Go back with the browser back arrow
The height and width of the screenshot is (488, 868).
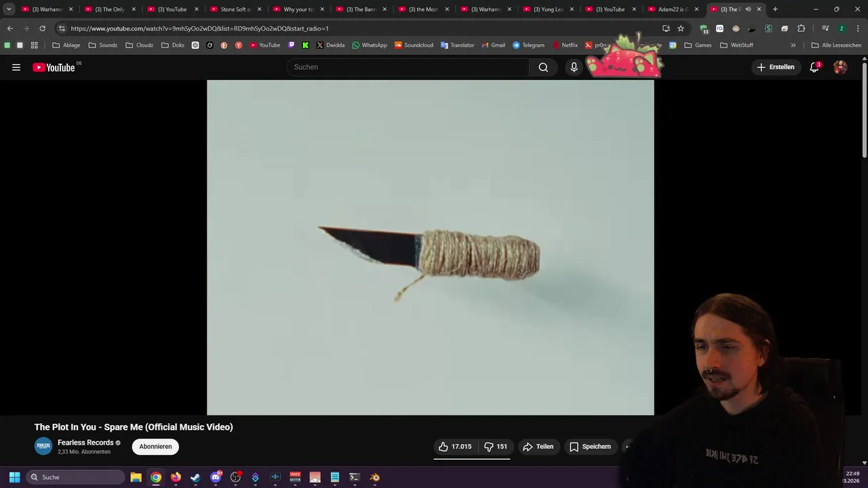tap(9, 28)
